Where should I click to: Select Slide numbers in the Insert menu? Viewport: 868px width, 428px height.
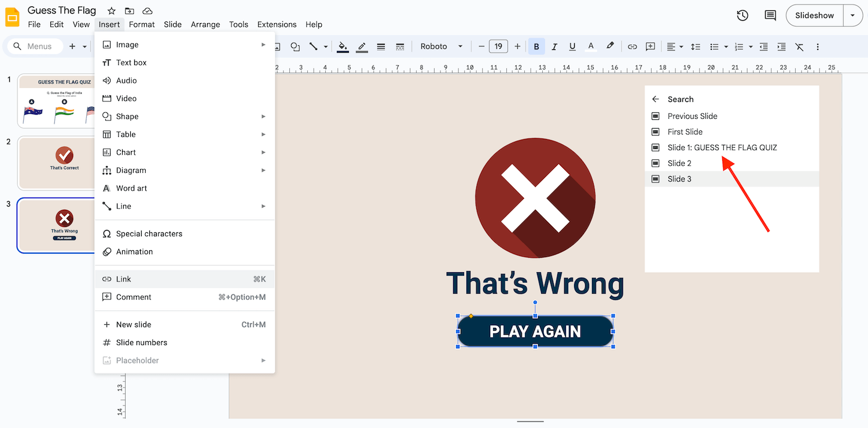(x=185, y=343)
